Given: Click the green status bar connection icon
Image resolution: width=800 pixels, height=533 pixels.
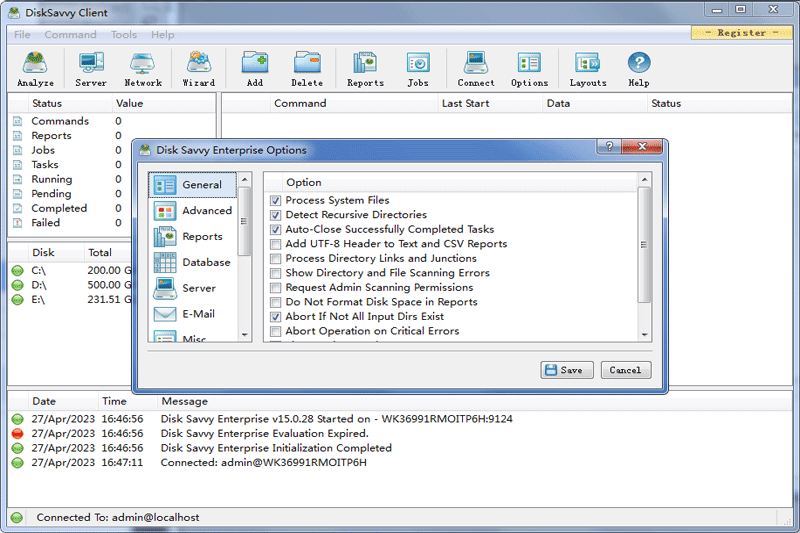Looking at the screenshot, I should tap(17, 518).
